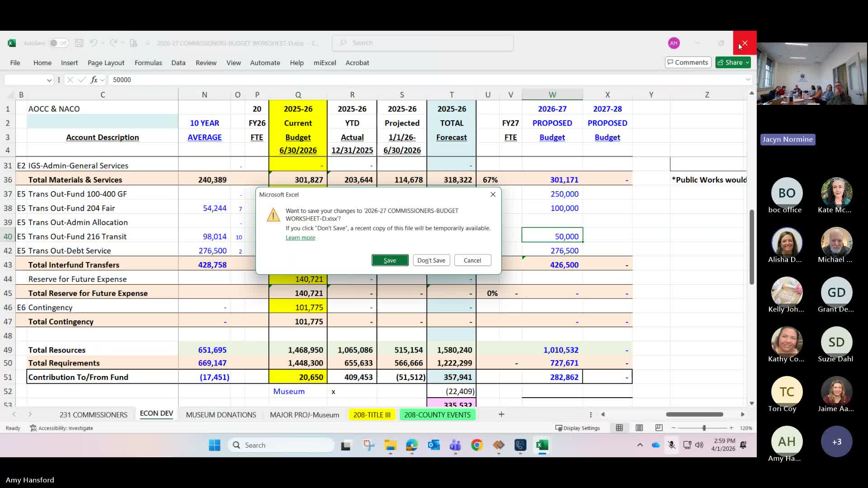Open the Insert Function fx icon
The height and width of the screenshot is (488, 868).
(94, 80)
